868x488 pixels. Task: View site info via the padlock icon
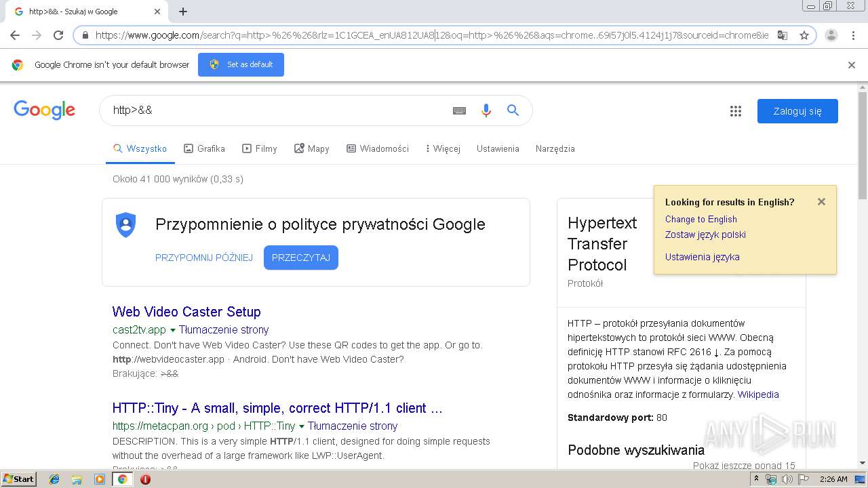click(x=85, y=35)
